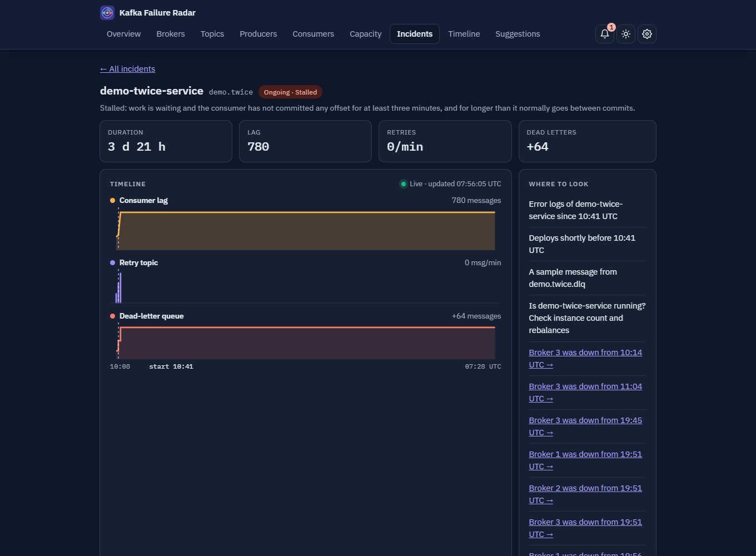Click the Duration card showing 3 d 21 h

coord(166,141)
